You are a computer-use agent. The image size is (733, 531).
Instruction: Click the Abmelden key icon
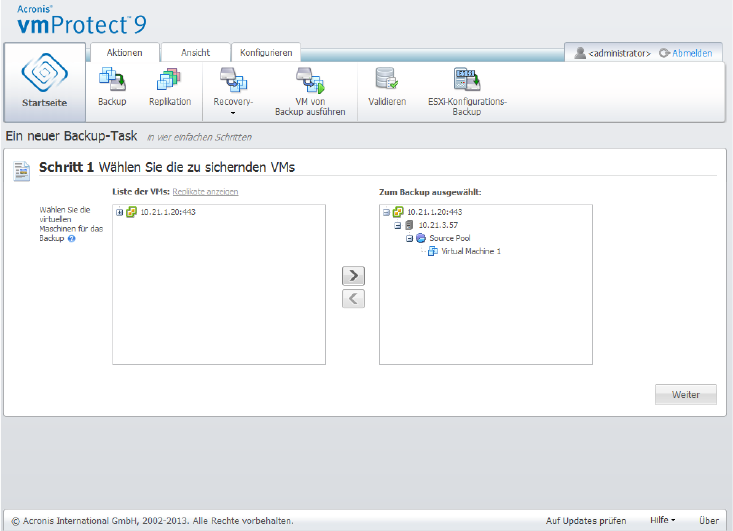[664, 53]
